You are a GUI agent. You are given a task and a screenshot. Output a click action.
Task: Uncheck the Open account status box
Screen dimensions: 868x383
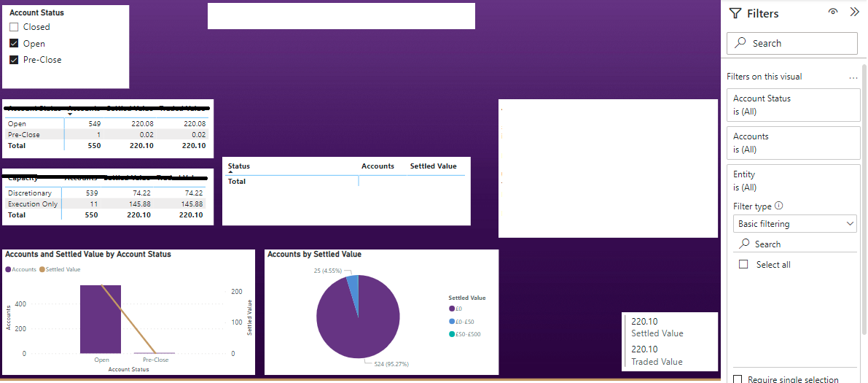click(14, 43)
